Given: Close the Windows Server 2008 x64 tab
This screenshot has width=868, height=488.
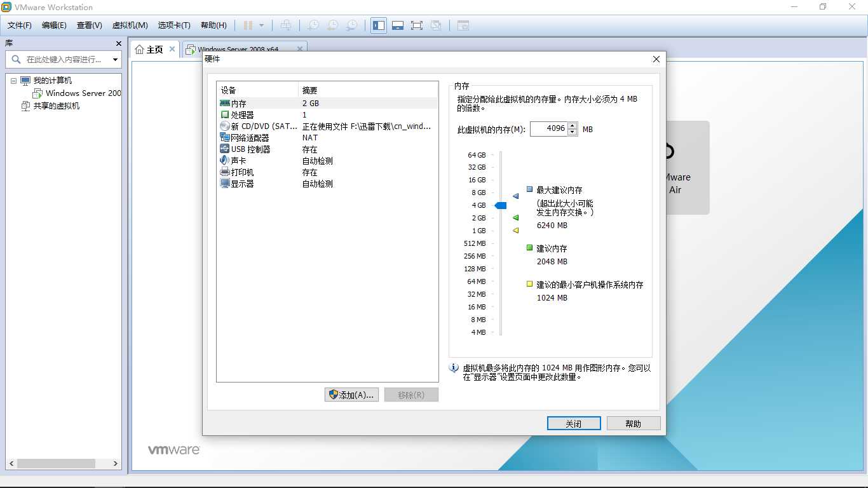Looking at the screenshot, I should pyautogui.click(x=300, y=49).
